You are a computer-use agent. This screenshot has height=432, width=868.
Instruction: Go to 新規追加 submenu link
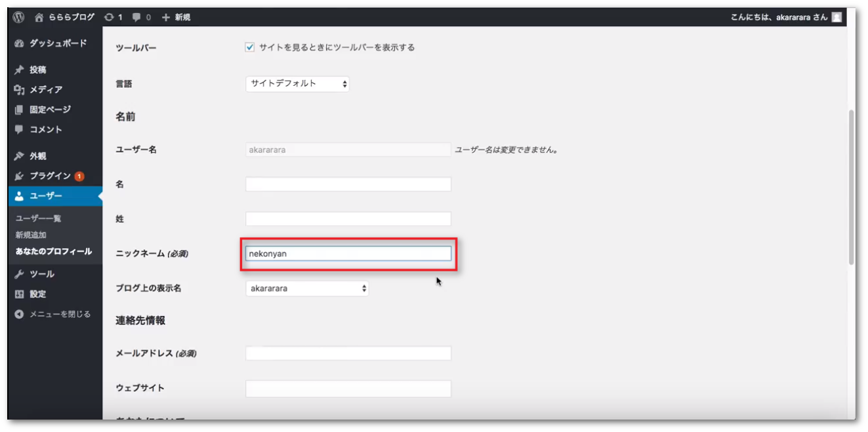tap(31, 235)
